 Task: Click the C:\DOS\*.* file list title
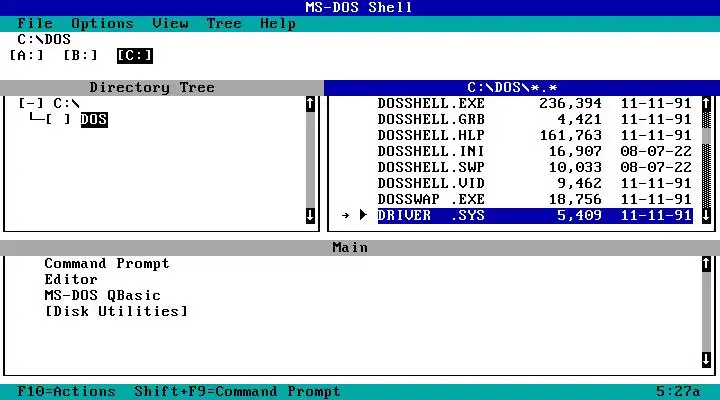tap(512, 88)
